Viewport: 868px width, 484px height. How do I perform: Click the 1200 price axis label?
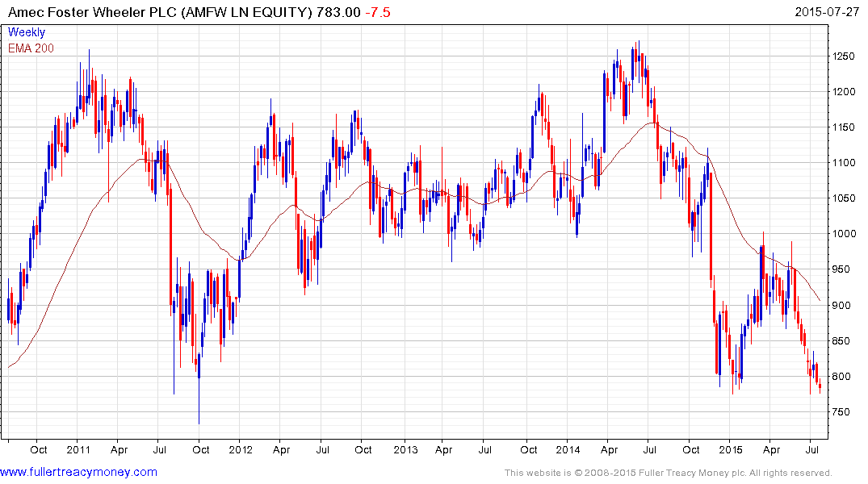[844, 92]
